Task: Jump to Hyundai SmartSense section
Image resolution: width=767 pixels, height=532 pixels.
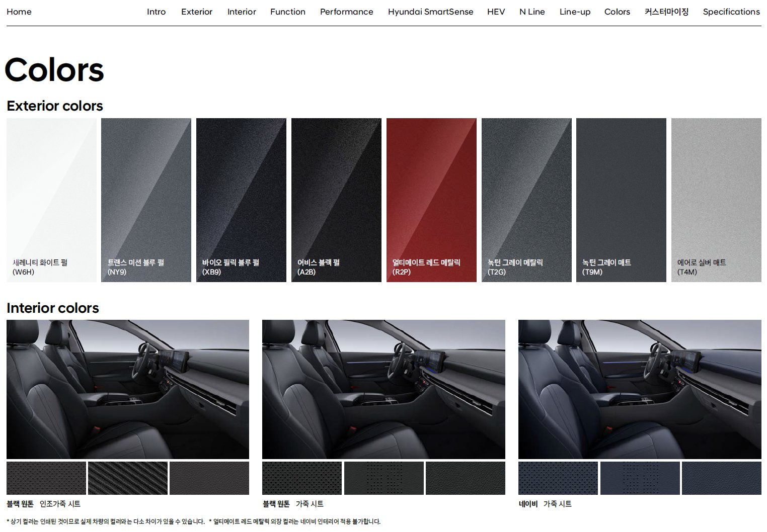Action: click(x=430, y=12)
